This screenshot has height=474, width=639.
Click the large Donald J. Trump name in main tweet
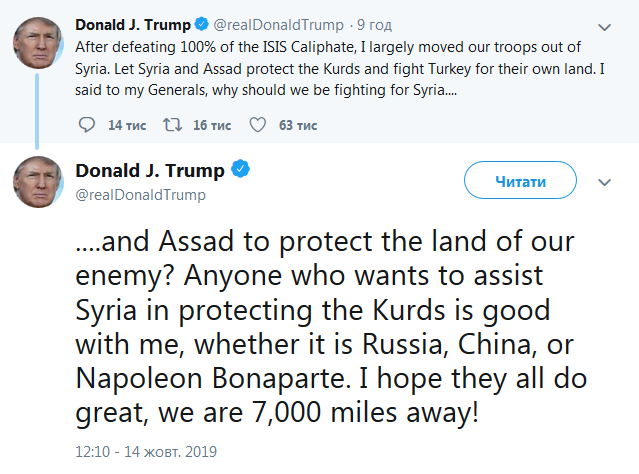tap(152, 170)
